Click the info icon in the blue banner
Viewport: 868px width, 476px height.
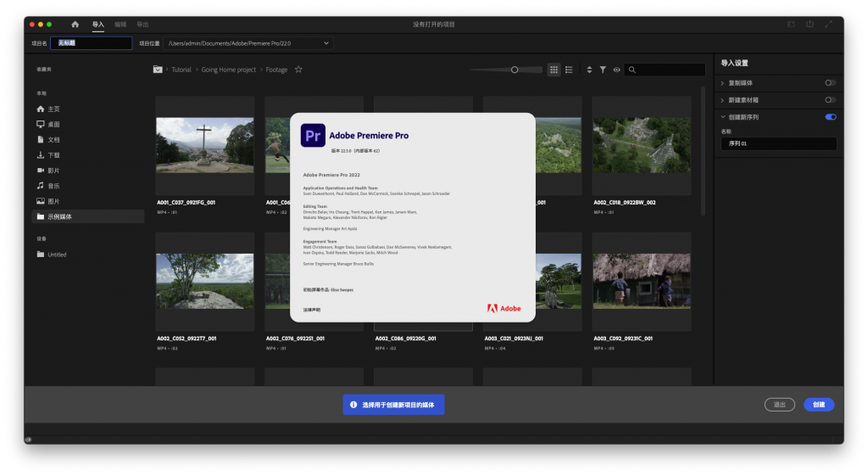click(353, 405)
